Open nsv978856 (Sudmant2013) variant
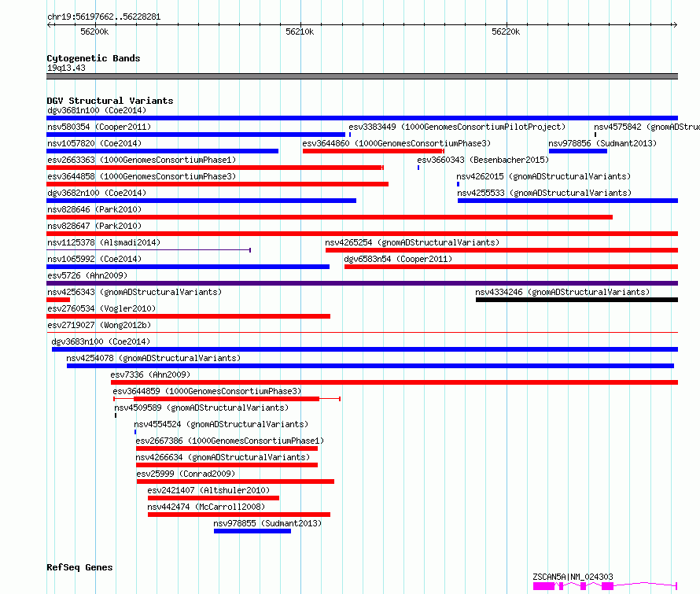Viewport: 700px width, 594px height. pyautogui.click(x=602, y=143)
